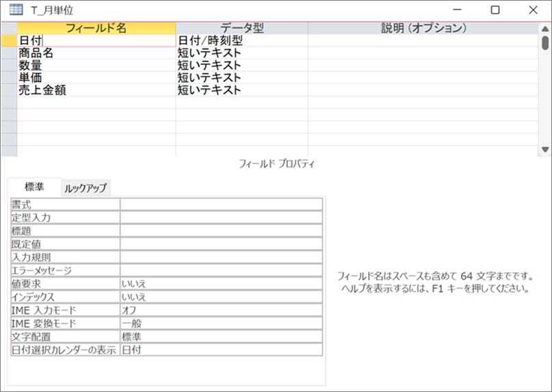
Task: Click 日付選択カレンダーの表示 value 日付
Action: (222, 350)
